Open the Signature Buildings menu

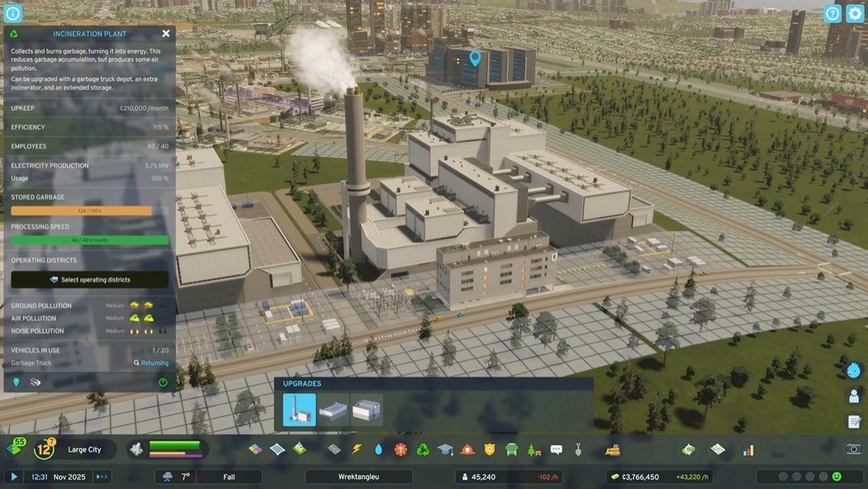coord(300,449)
